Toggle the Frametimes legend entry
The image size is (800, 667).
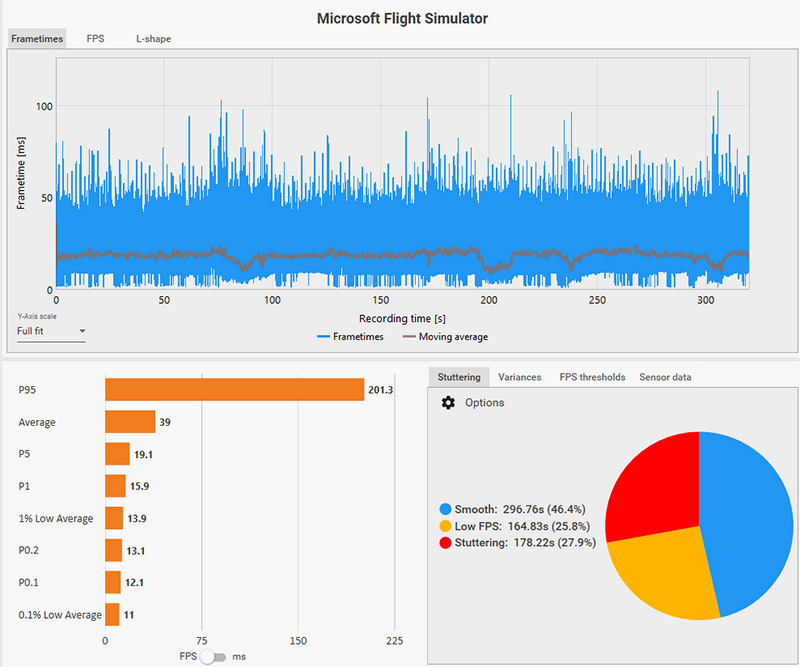click(x=350, y=337)
